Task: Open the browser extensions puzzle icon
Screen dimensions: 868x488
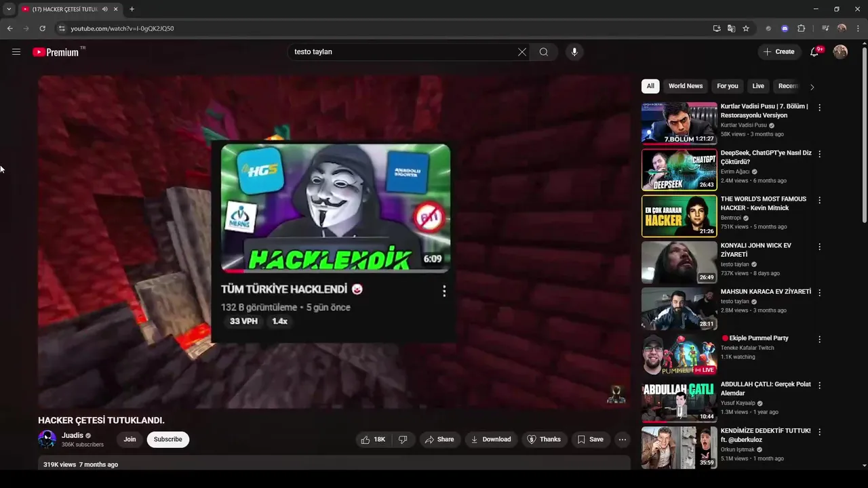Action: pyautogui.click(x=801, y=28)
